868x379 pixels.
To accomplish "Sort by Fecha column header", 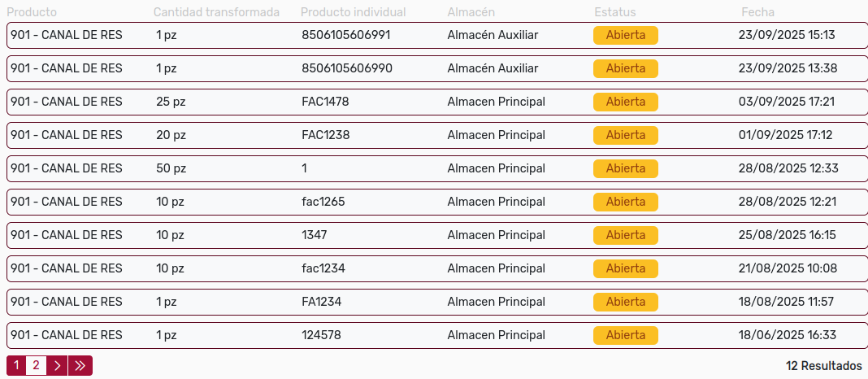I will coord(757,12).
